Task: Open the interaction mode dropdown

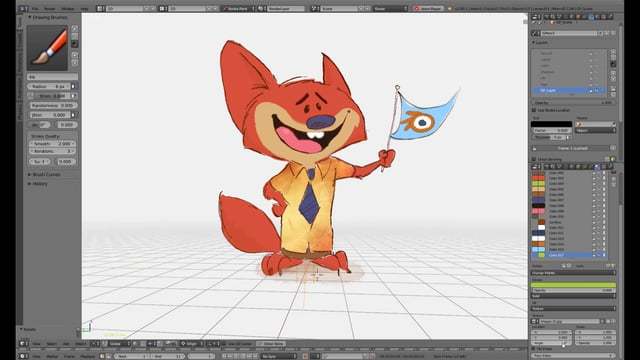Action: (x=118, y=344)
